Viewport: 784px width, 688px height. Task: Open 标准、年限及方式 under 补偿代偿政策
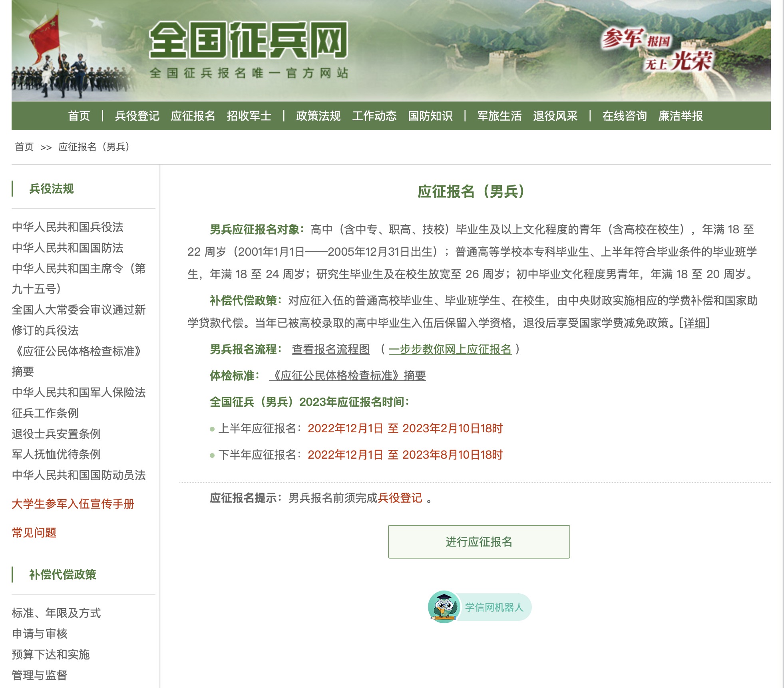(56, 613)
